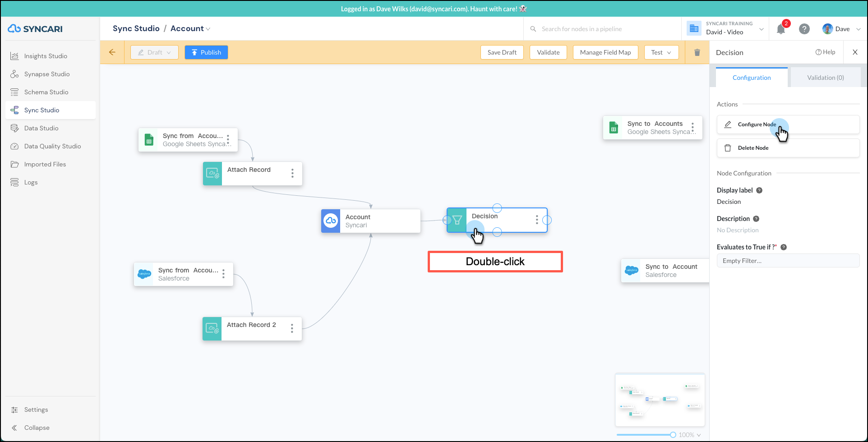Open Attach Record 2 options menu
Image resolution: width=868 pixels, height=442 pixels.
(292, 328)
